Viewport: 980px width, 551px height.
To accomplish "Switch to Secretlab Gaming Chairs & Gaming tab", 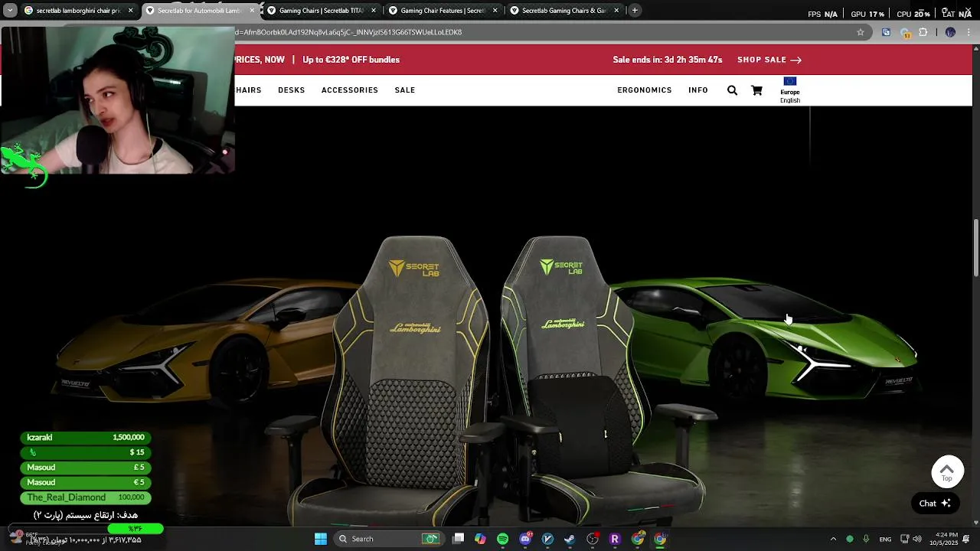I will point(563,11).
